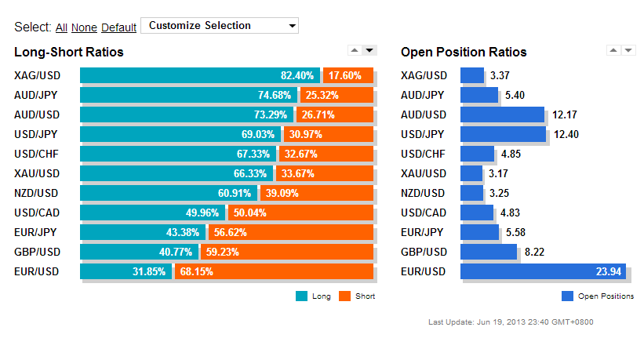
Task: Click the XAG/USD 82.40% long bar
Action: (200, 75)
